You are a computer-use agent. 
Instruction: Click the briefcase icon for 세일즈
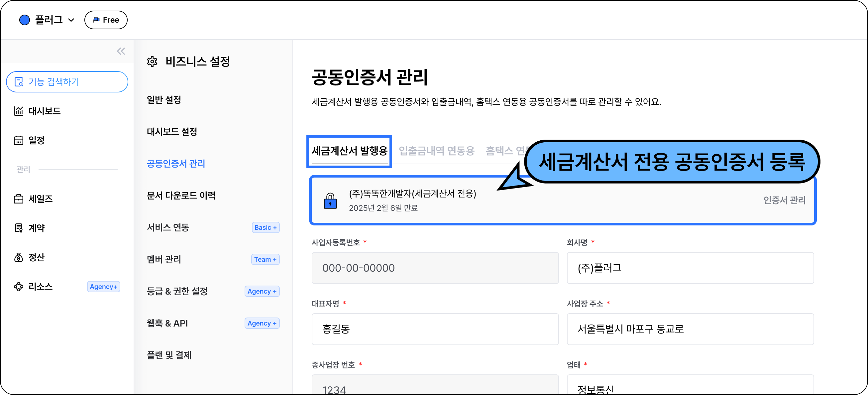click(19, 199)
